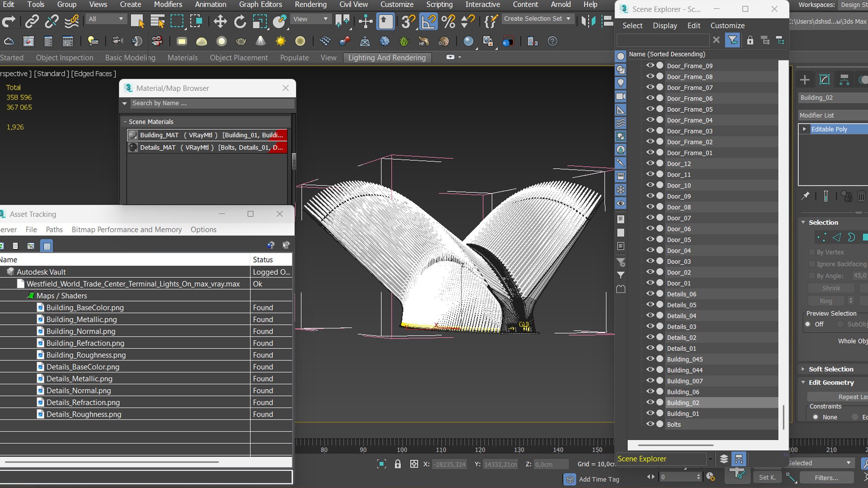Click the Mirror tool icon

coord(588,21)
